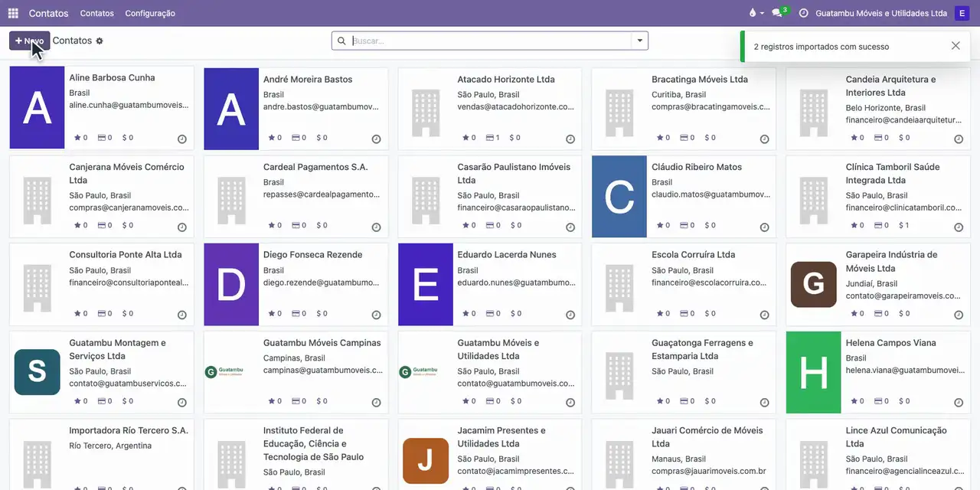980x490 pixels.
Task: Click the clock activities icon in top bar
Action: (x=803, y=13)
